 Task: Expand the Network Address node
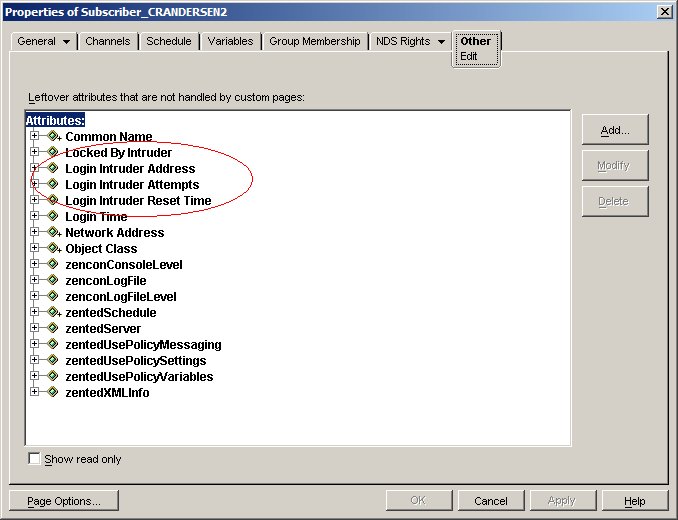point(35,232)
